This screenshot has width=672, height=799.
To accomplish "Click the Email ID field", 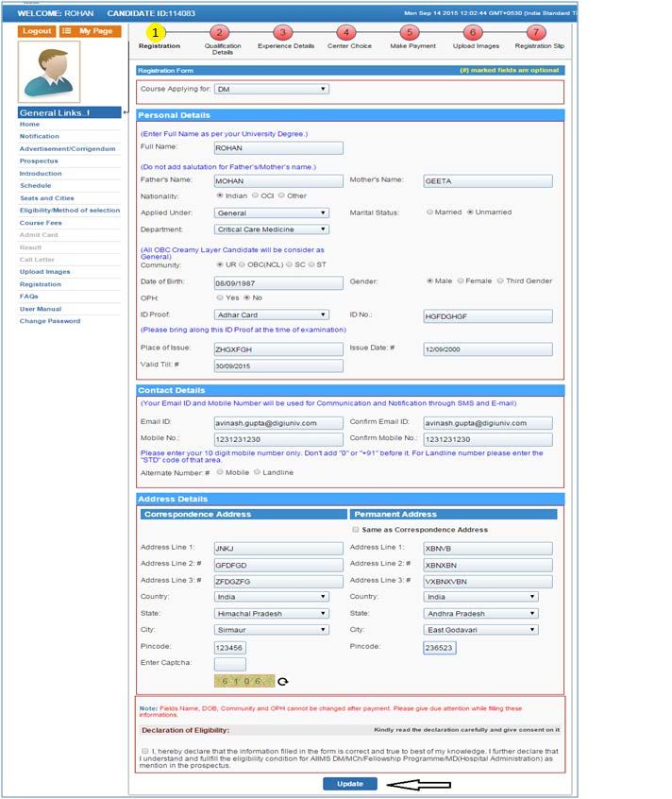I will point(278,423).
